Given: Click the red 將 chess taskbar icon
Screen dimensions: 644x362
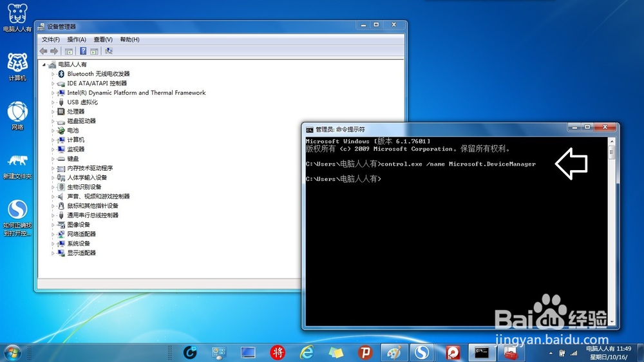Looking at the screenshot, I should tap(278, 352).
